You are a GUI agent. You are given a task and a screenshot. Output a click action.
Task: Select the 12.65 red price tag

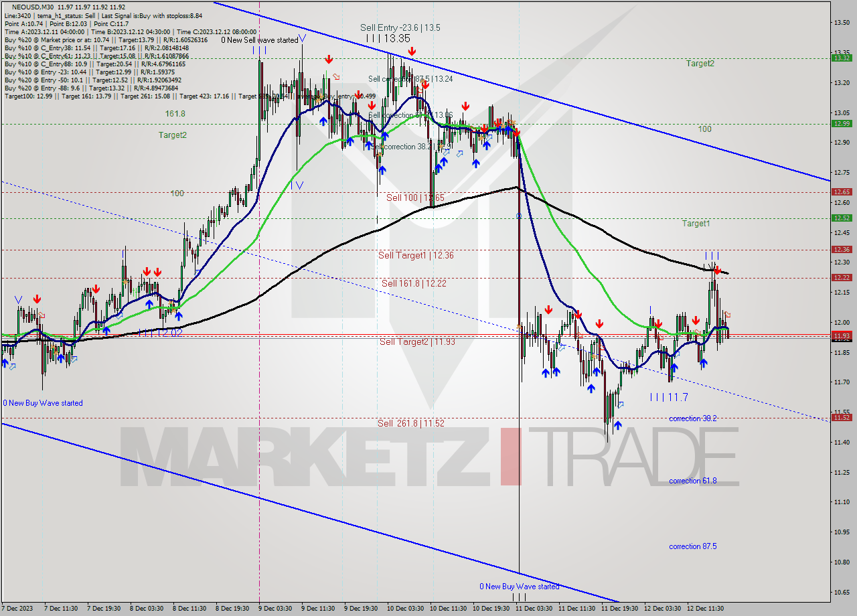click(841, 191)
